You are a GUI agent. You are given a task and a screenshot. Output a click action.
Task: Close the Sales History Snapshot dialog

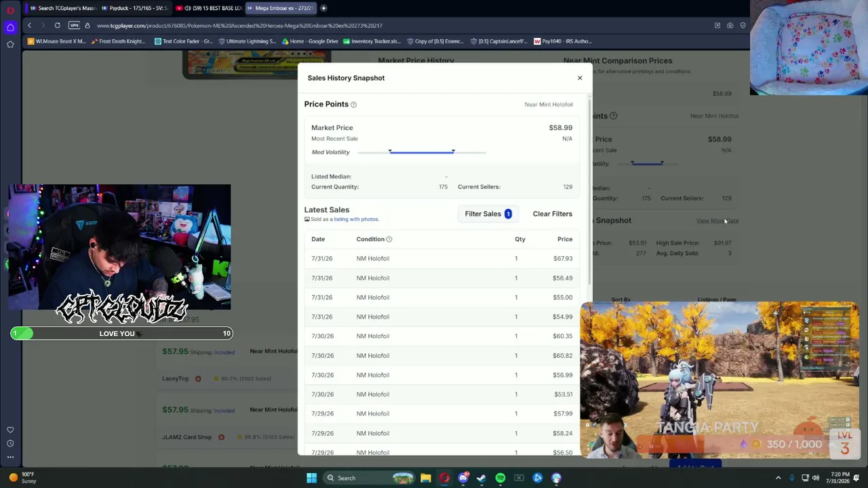pyautogui.click(x=580, y=78)
